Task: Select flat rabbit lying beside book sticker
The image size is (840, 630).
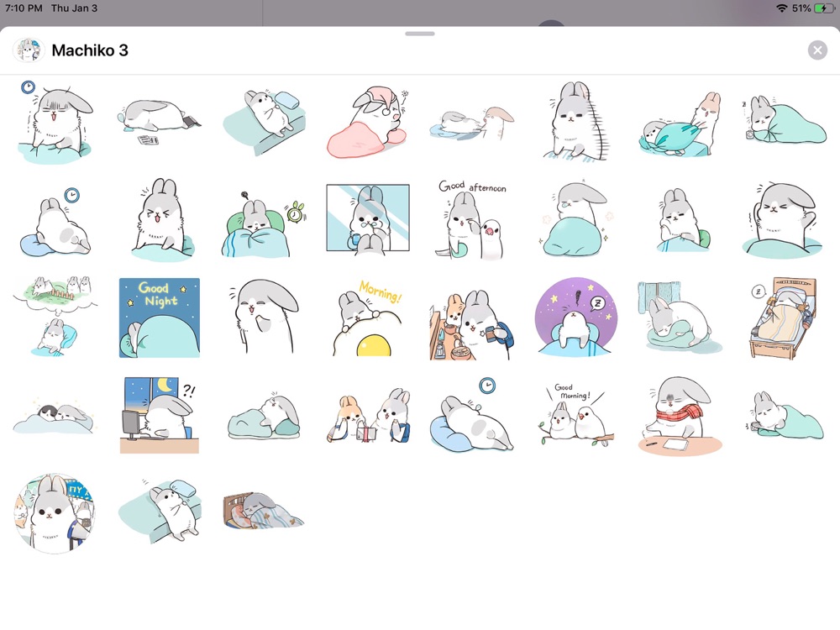Action: click(x=159, y=122)
